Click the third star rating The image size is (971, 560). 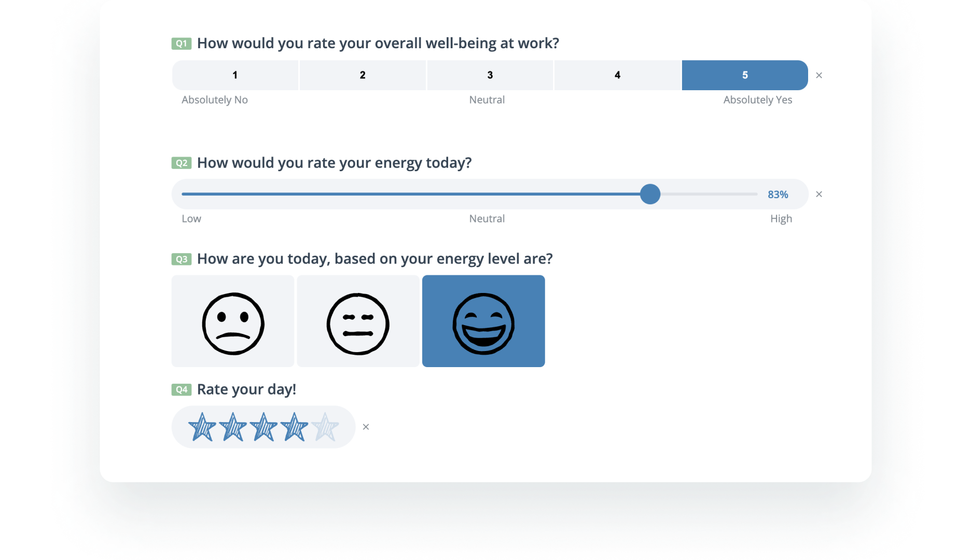pos(263,427)
